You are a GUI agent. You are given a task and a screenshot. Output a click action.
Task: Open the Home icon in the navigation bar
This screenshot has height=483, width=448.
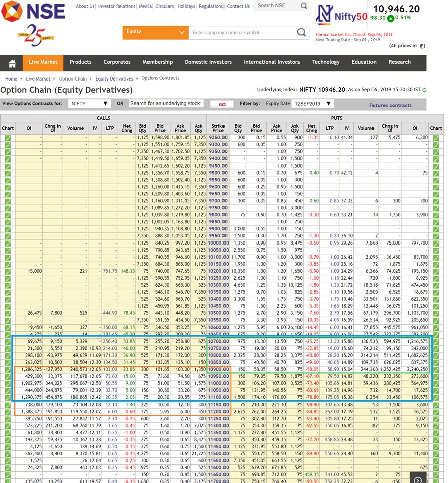tap(12, 63)
